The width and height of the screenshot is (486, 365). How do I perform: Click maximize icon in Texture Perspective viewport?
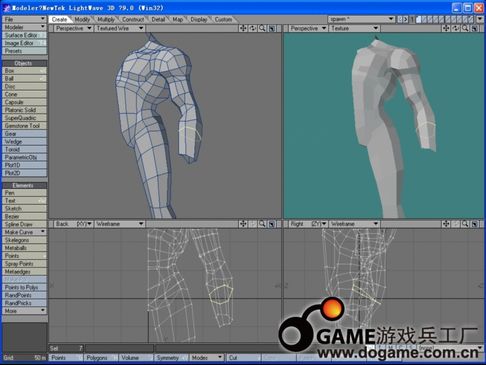tap(475, 28)
